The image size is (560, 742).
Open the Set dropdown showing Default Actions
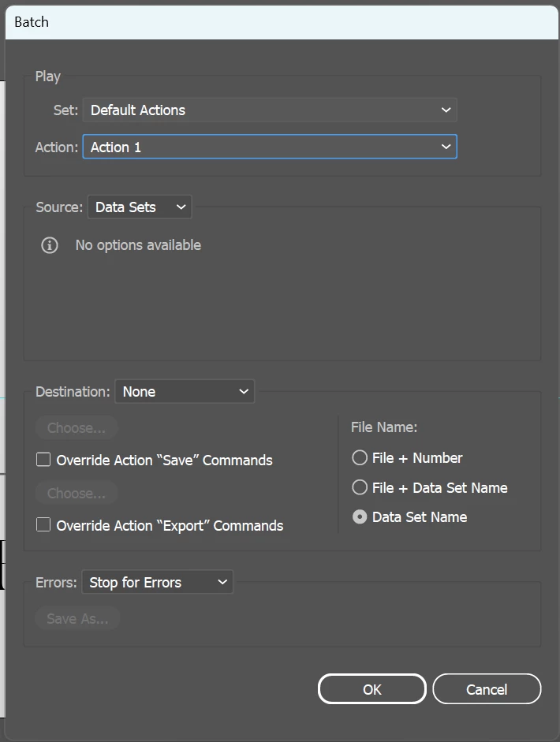click(269, 110)
